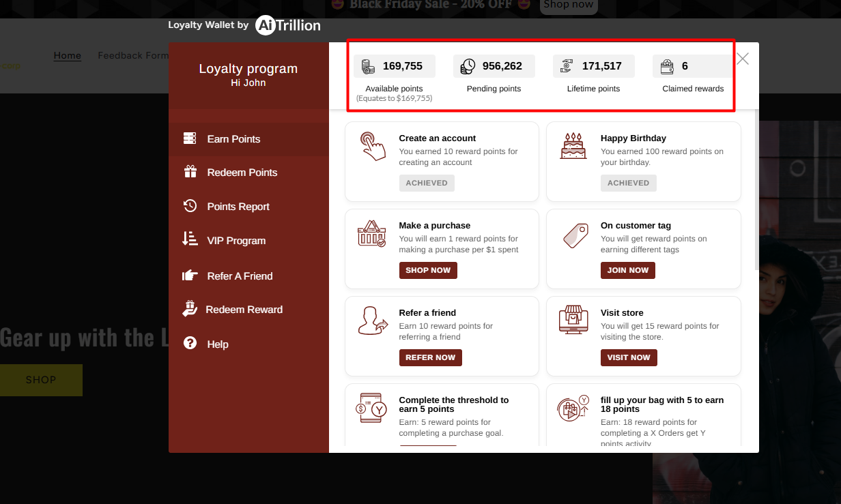The width and height of the screenshot is (841, 504).
Task: Click the Make a purchase basket icon
Action: click(x=371, y=233)
